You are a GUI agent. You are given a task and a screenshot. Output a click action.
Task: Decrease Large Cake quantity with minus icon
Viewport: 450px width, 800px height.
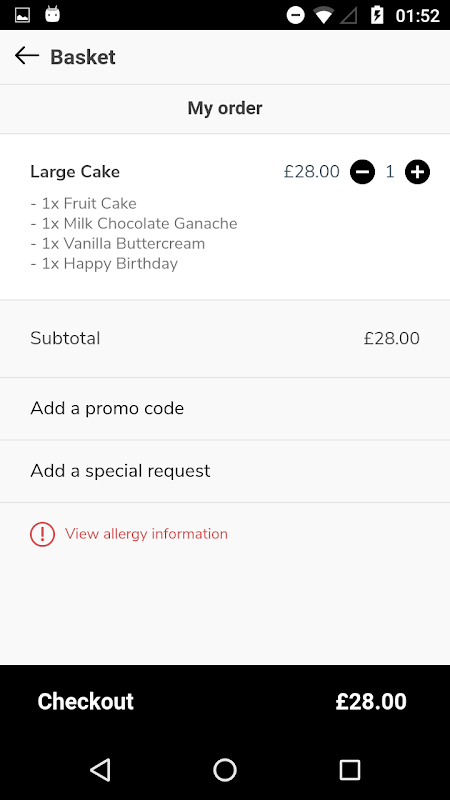coord(362,172)
